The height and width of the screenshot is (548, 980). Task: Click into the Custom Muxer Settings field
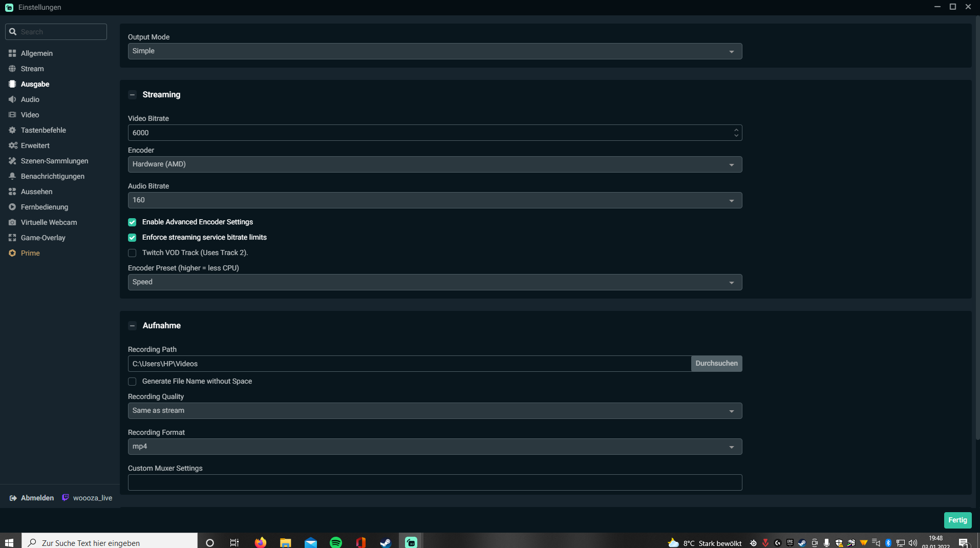(x=435, y=482)
